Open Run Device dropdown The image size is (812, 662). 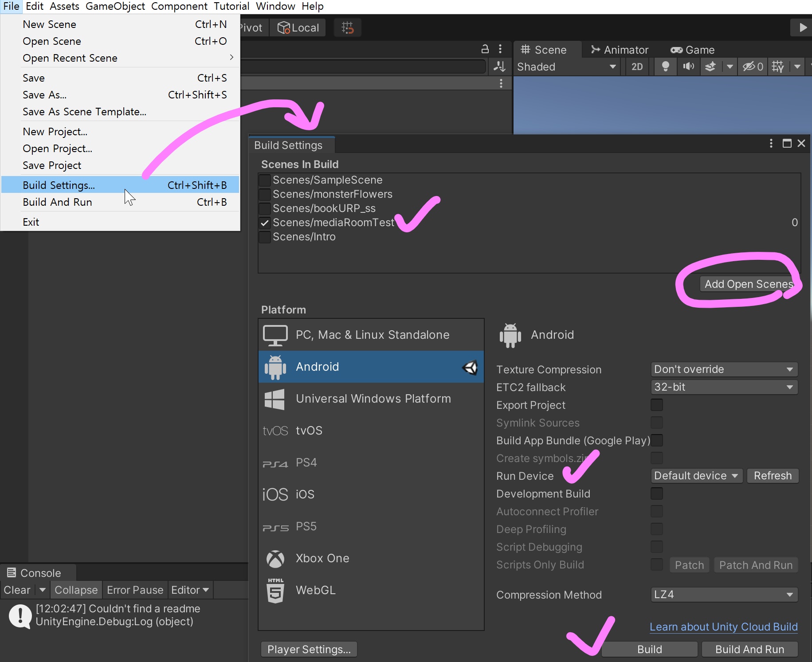(x=697, y=476)
